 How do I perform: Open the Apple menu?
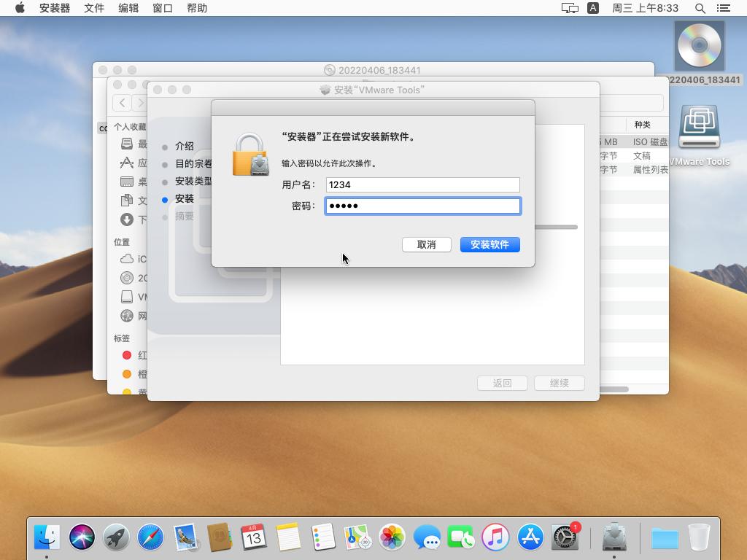coord(20,7)
